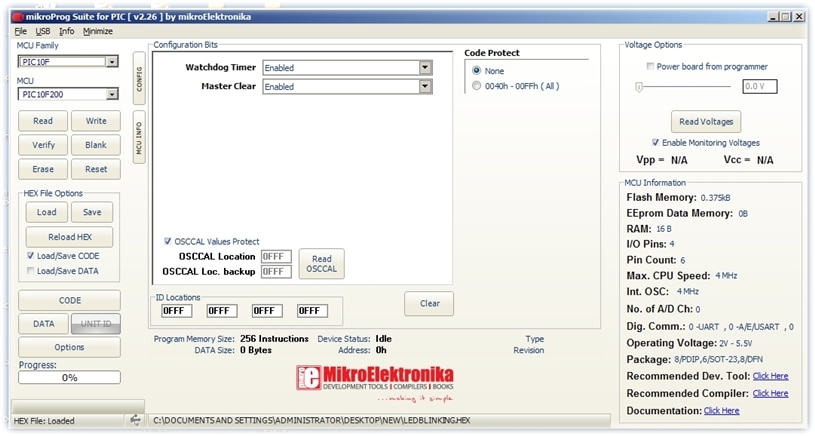
Task: Click the LEDBLINKING.HEX file path text
Action: pos(312,420)
